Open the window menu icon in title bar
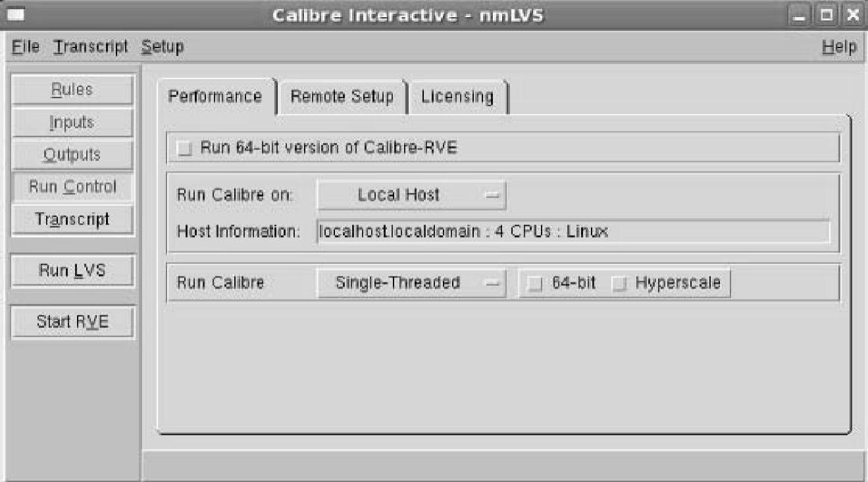Screen dimensions: 868x482 17,14
